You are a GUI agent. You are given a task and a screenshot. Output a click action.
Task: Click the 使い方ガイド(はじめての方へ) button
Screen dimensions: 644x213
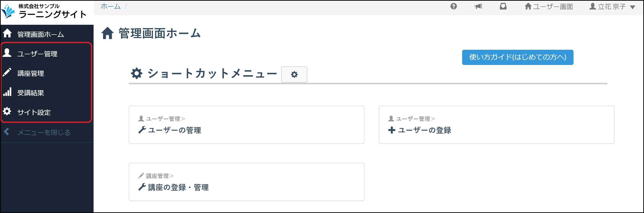518,57
